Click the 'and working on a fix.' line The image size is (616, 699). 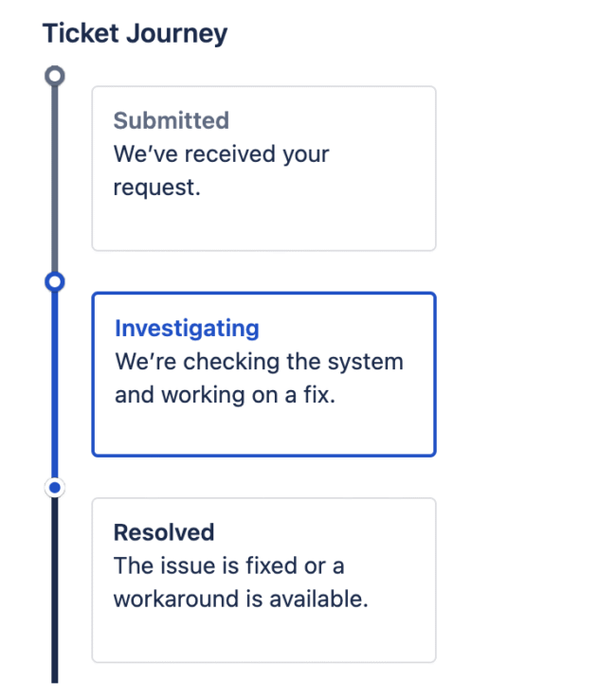226,395
